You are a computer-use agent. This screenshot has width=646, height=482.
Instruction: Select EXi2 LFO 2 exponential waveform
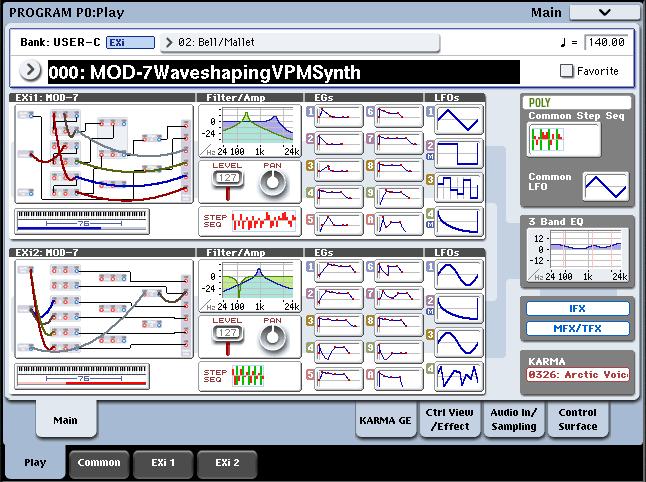point(459,308)
